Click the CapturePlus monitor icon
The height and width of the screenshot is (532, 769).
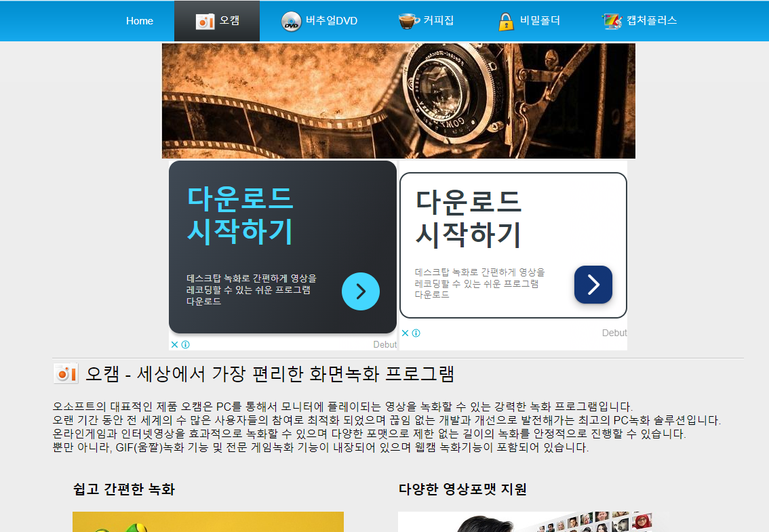coord(612,22)
